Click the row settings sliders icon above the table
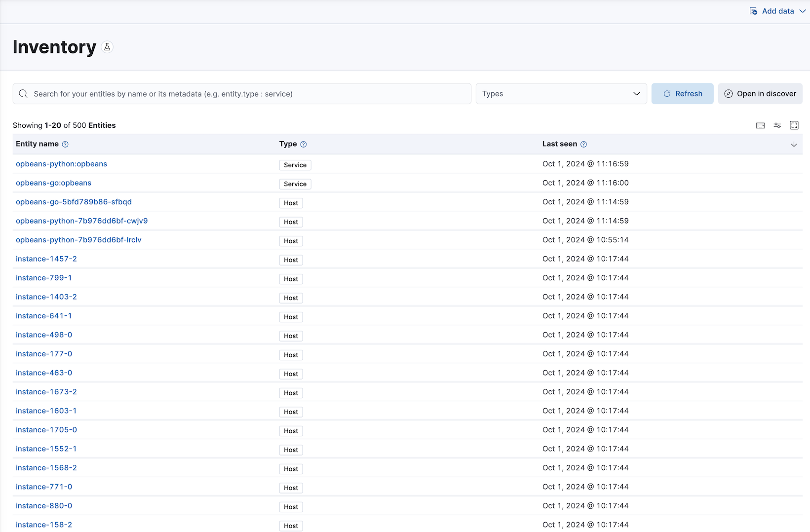 point(777,125)
